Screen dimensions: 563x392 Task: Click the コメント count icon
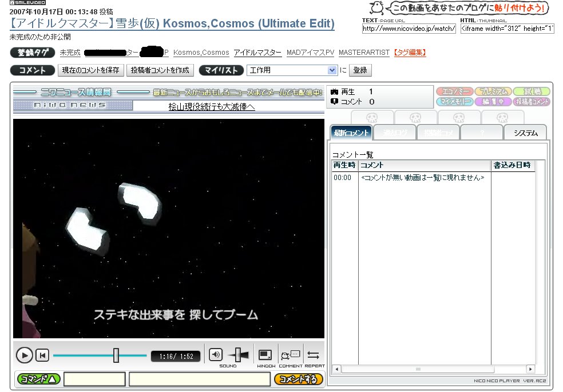pyautogui.click(x=334, y=102)
